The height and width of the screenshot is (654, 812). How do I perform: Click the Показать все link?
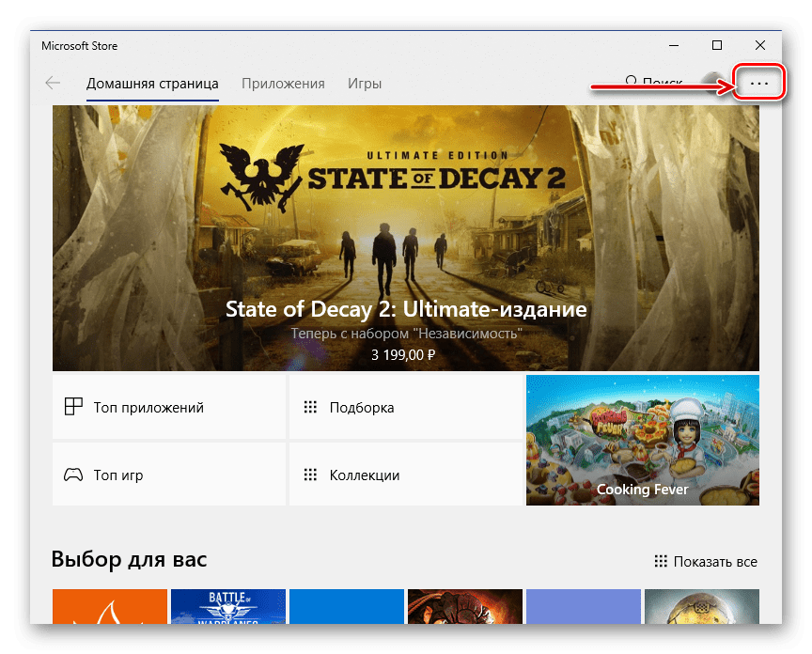(x=706, y=562)
